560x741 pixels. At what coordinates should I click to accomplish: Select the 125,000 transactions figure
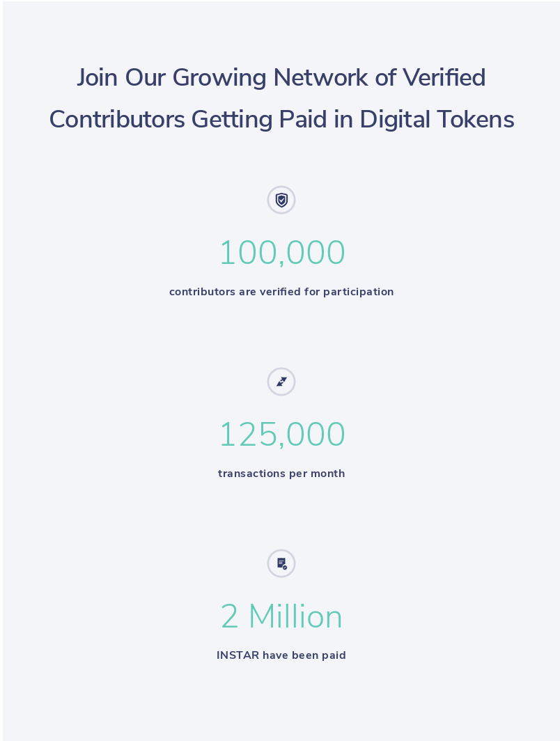(x=282, y=435)
